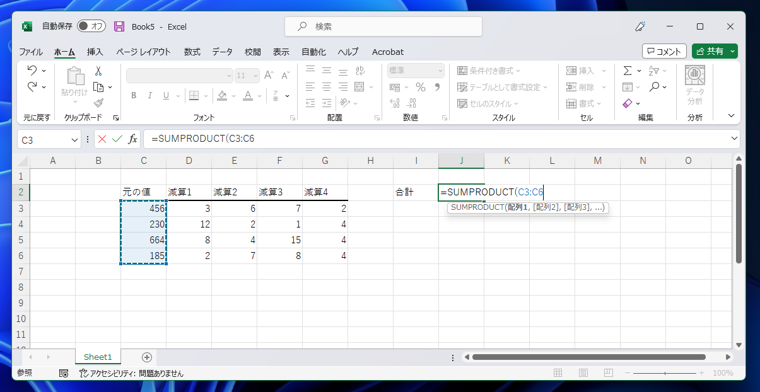
Task: Toggle the AutoSave switch
Action: [x=91, y=26]
